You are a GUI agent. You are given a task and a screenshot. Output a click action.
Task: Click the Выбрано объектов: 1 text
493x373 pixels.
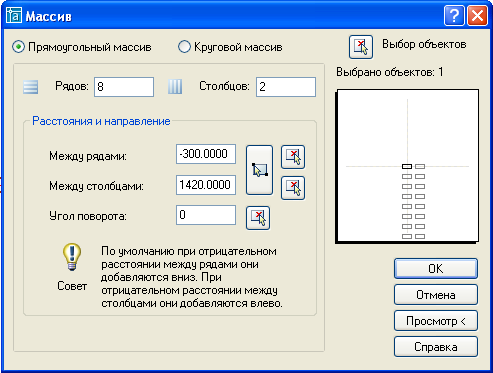[x=390, y=72]
